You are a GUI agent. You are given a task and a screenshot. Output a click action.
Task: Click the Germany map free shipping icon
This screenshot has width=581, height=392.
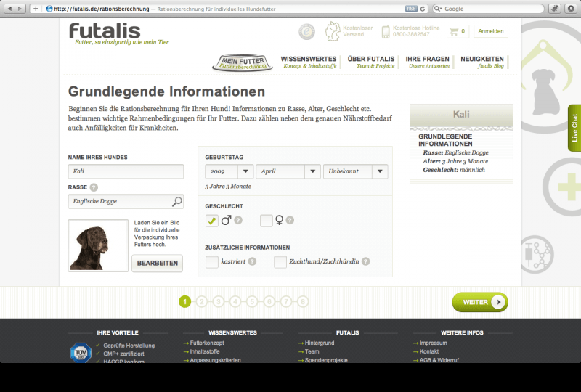point(333,31)
